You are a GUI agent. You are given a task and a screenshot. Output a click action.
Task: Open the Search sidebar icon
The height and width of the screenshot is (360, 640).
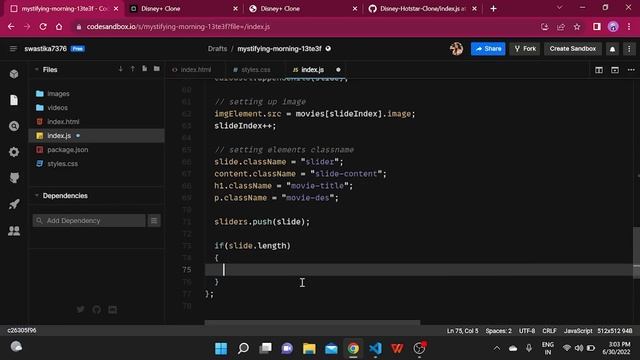coord(14,126)
